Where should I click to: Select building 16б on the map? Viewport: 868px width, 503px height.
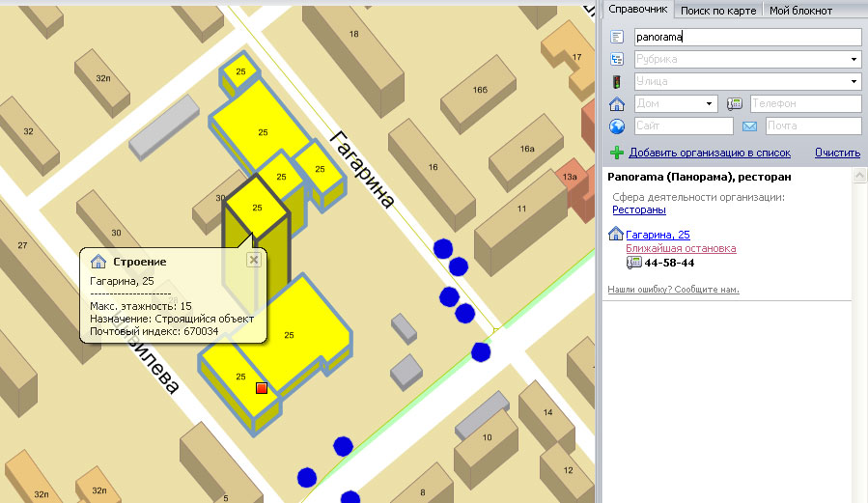pyautogui.click(x=480, y=90)
